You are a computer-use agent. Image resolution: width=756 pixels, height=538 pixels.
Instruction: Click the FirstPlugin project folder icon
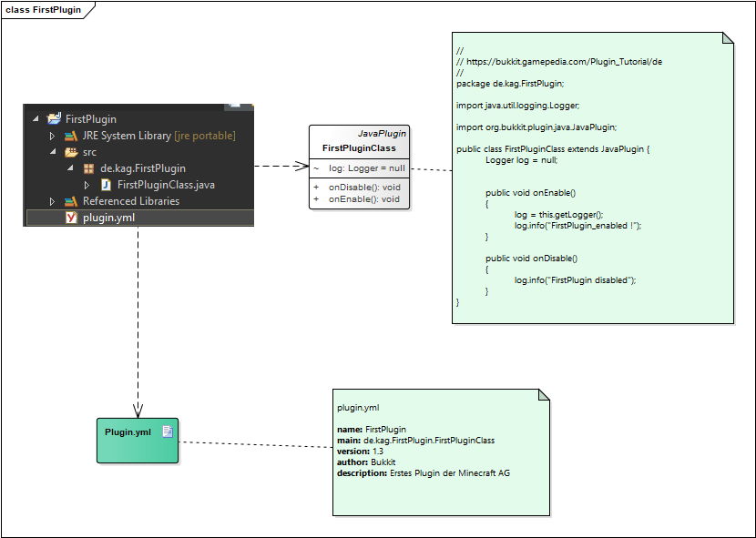pyautogui.click(x=54, y=119)
